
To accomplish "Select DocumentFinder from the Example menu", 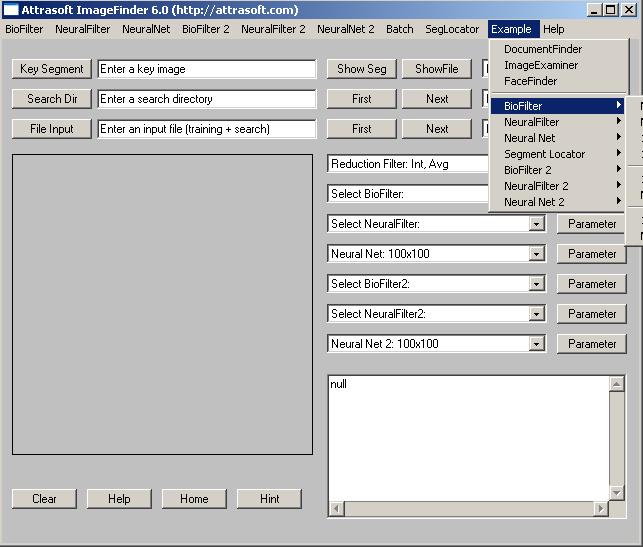I will [x=542, y=49].
